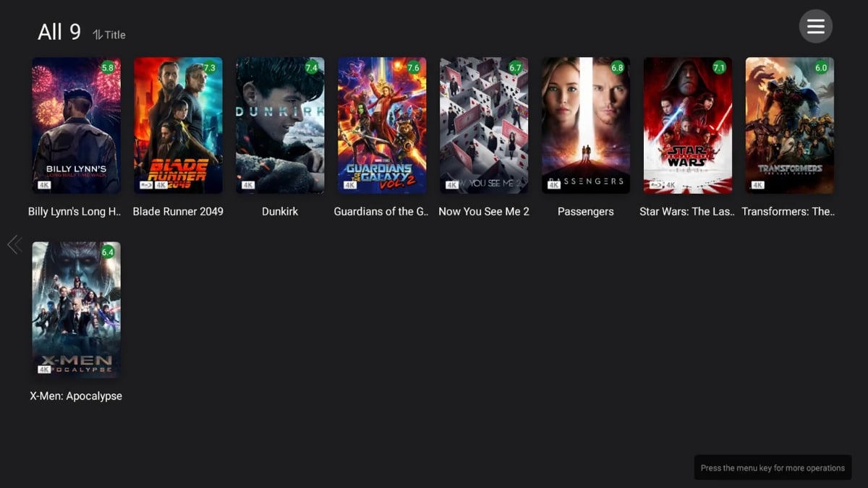This screenshot has width=868, height=488.
Task: Click the Title sort order icon
Action: [x=98, y=35]
